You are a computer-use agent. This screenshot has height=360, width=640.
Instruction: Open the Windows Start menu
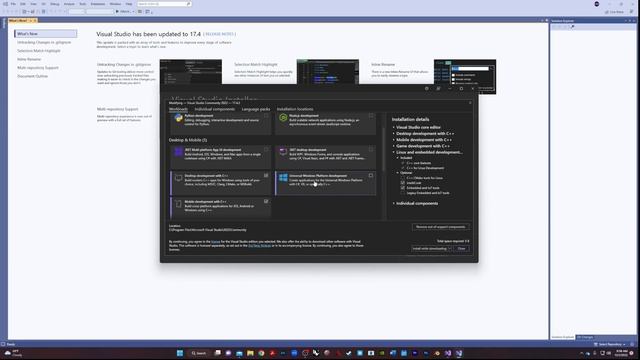click(180, 353)
